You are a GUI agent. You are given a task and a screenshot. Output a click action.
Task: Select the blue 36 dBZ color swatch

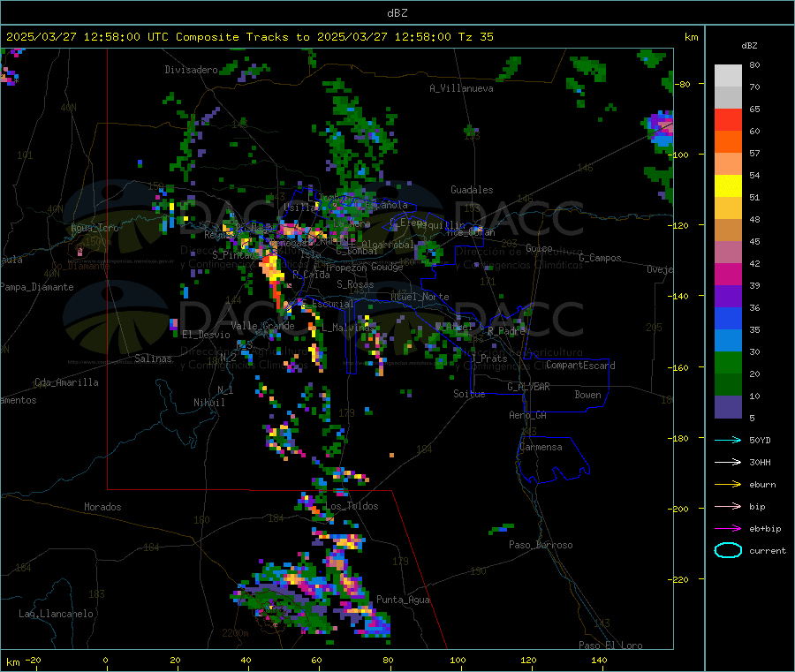click(x=728, y=318)
